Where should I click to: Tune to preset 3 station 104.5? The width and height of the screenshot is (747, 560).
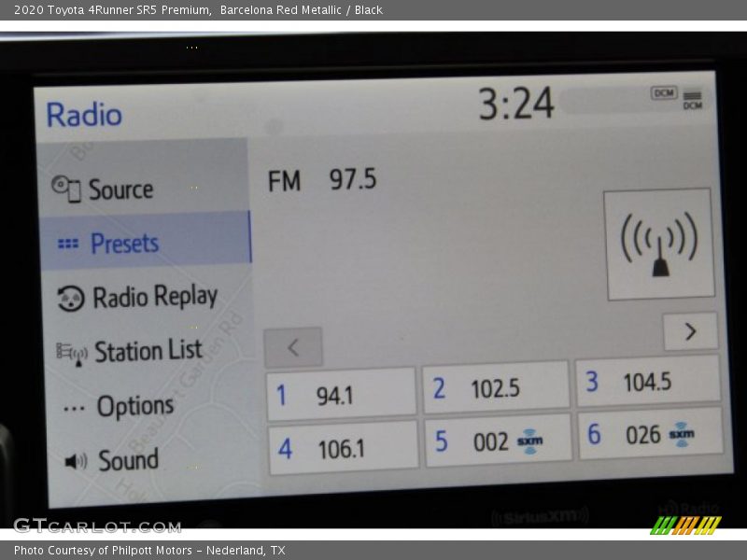tap(647, 381)
